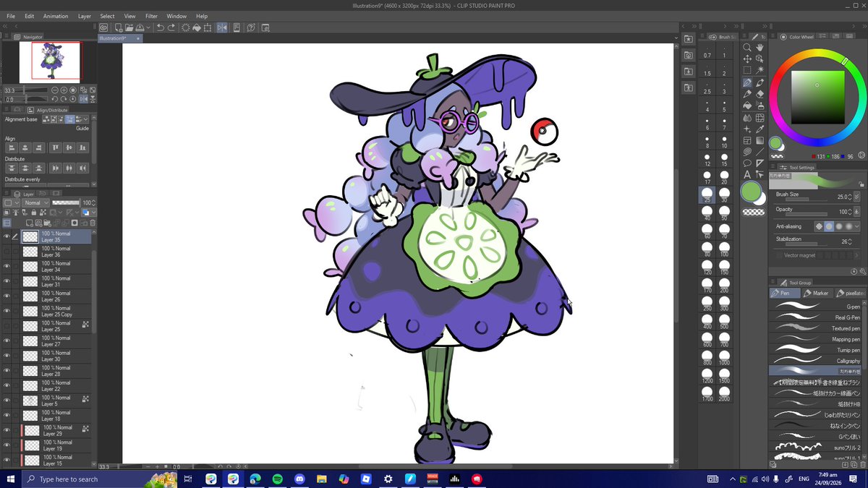Screen dimensions: 868x488
Task: Choose the G-pen sub tool
Action: click(x=815, y=307)
